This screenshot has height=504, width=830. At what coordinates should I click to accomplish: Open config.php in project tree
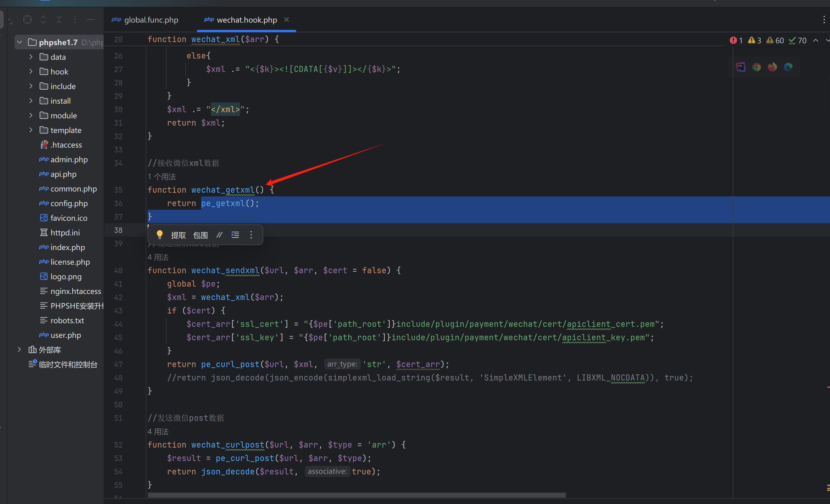pos(69,203)
